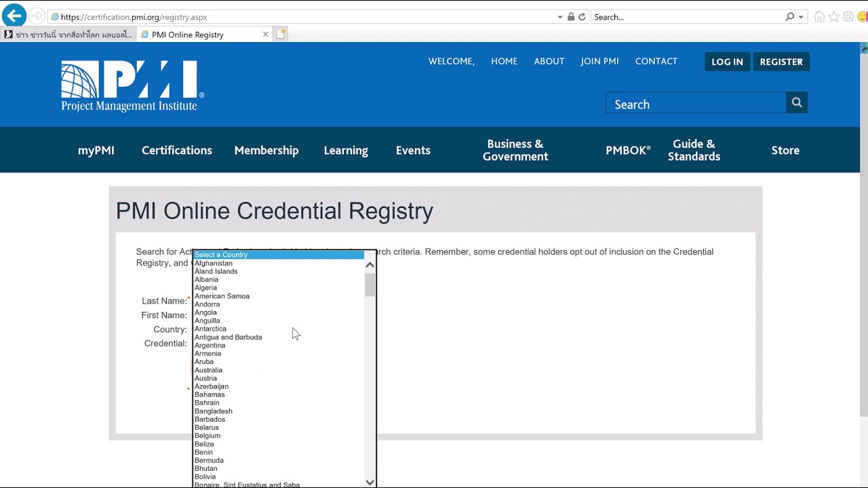This screenshot has height=488, width=868.
Task: Click the address bar URL
Action: [x=134, y=17]
